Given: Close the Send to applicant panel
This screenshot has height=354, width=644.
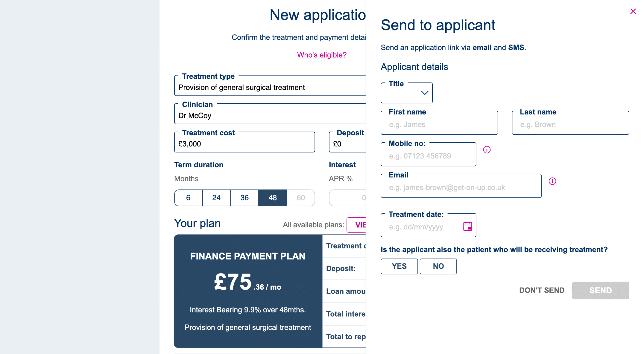Looking at the screenshot, I should coord(633,11).
